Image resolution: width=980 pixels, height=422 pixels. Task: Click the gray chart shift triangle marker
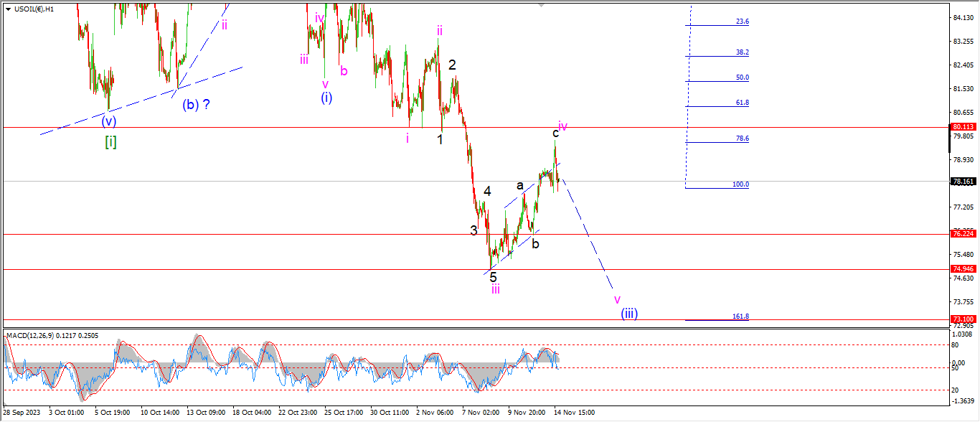pyautogui.click(x=543, y=6)
